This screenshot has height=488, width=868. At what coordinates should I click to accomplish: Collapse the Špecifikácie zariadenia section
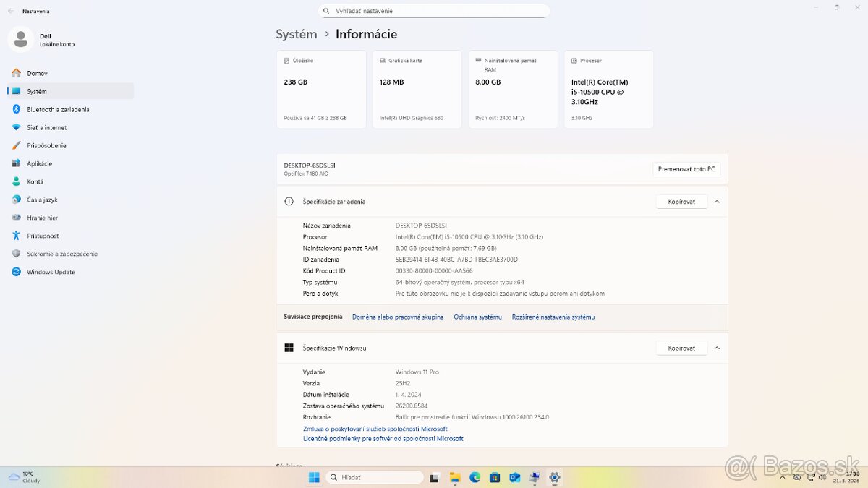(717, 202)
